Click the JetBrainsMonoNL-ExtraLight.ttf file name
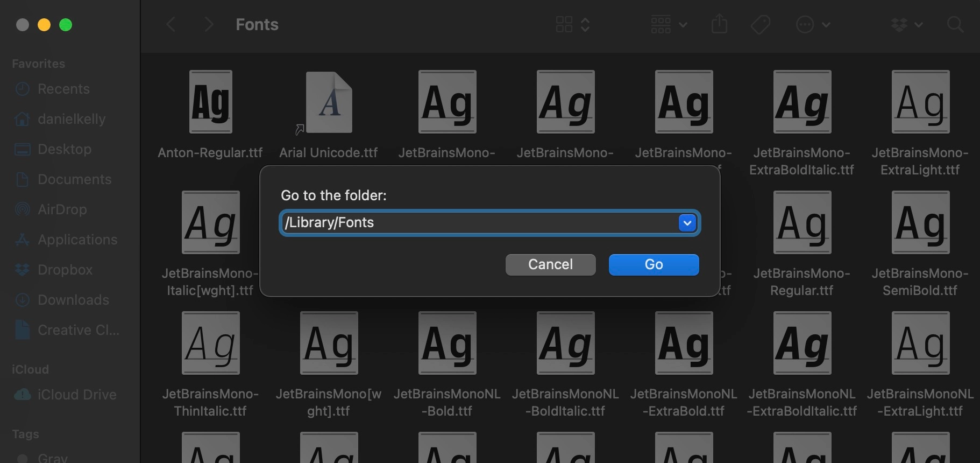The width and height of the screenshot is (980, 463). [920, 402]
